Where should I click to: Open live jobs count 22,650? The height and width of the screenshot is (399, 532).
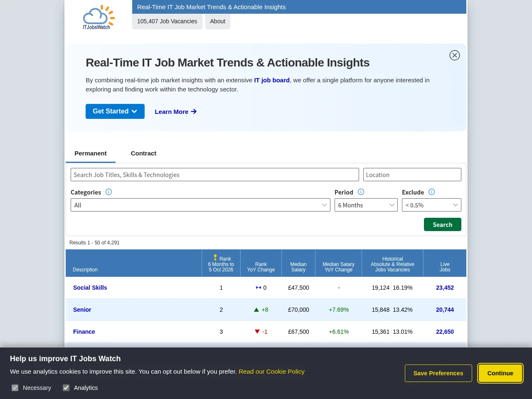pyautogui.click(x=445, y=332)
